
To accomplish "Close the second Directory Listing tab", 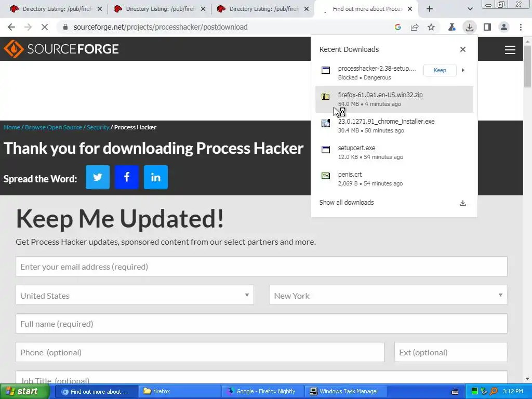I will coord(203,9).
